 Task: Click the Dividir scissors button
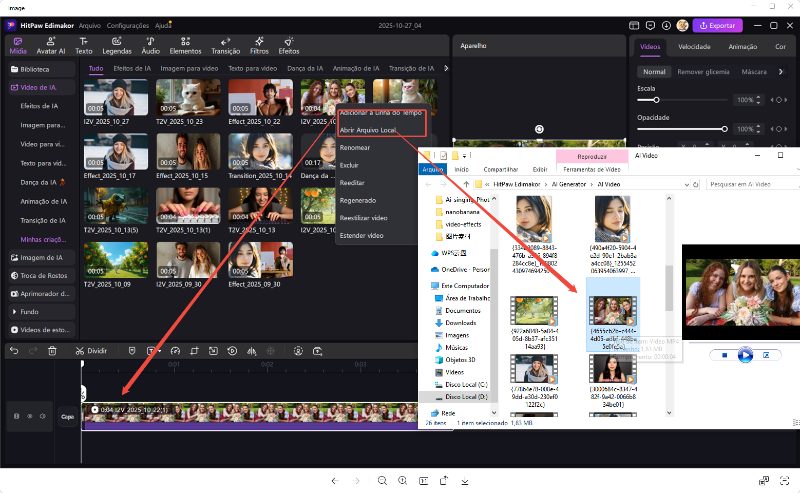point(91,351)
